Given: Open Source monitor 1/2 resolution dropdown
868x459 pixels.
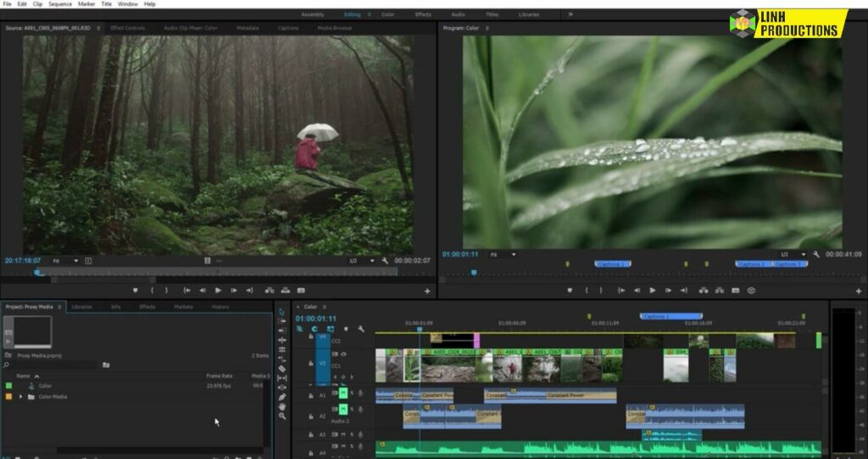Looking at the screenshot, I should (361, 261).
